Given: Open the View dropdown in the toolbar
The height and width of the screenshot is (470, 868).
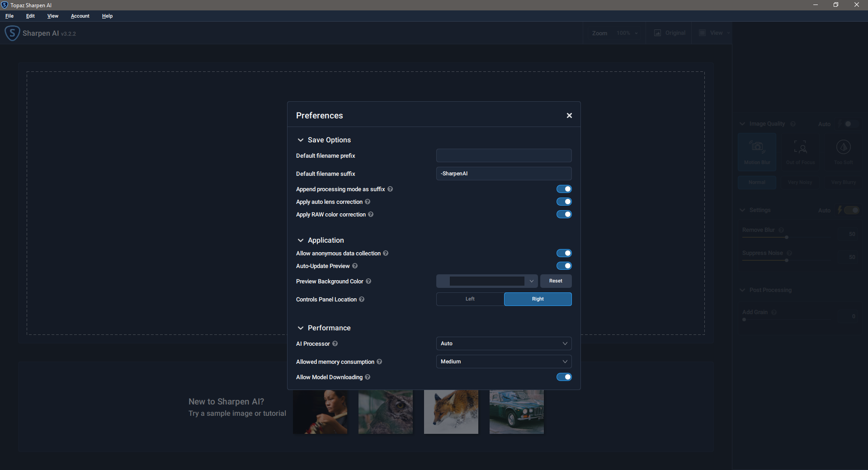Looking at the screenshot, I should click(715, 33).
